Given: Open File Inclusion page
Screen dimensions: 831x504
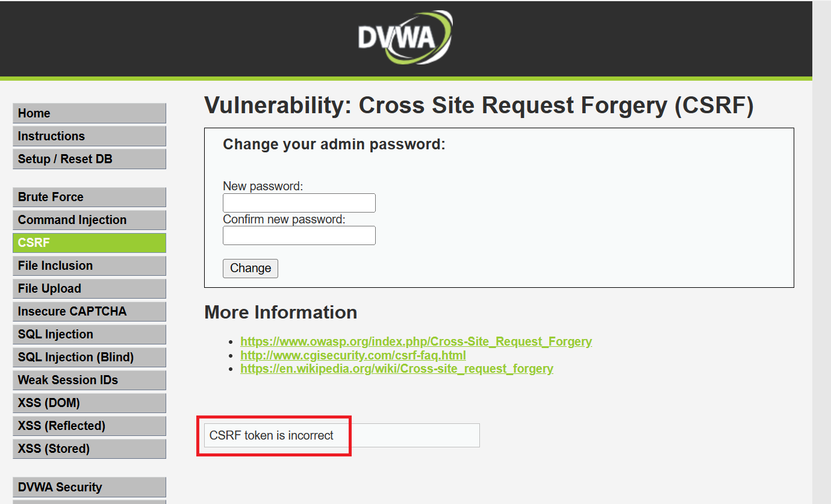Looking at the screenshot, I should pos(89,266).
